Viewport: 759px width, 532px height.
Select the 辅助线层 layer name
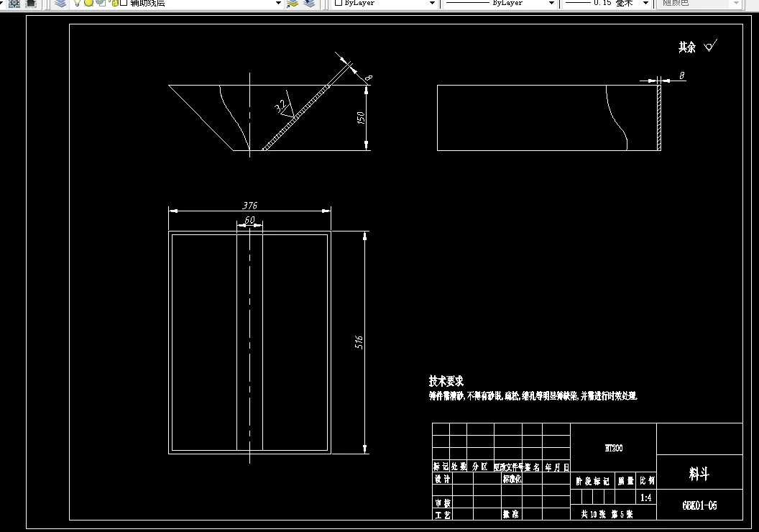pyautogui.click(x=147, y=3)
